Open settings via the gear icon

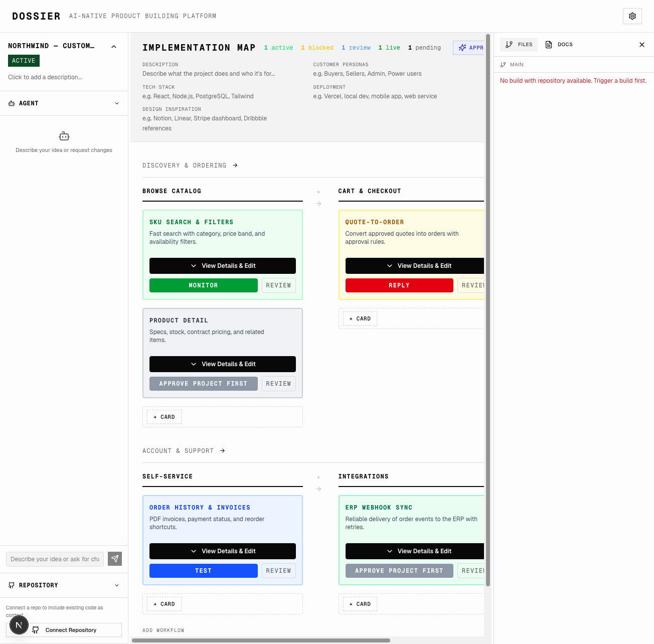coord(632,16)
